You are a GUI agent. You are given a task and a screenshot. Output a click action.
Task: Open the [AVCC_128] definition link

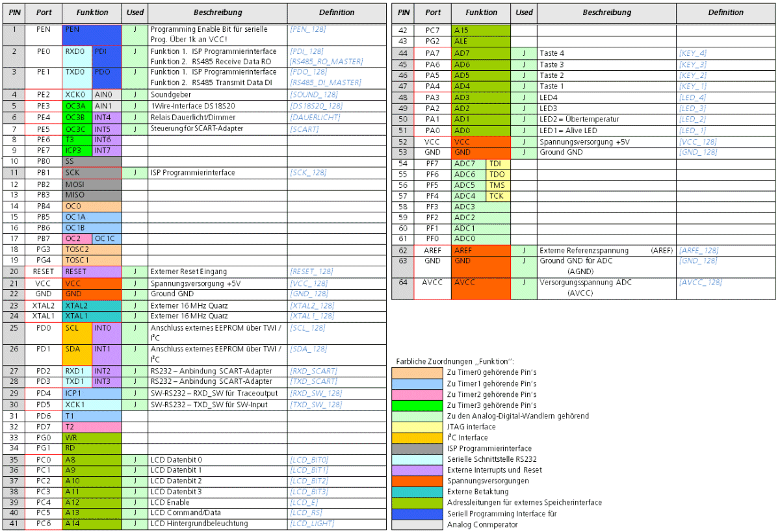click(700, 283)
